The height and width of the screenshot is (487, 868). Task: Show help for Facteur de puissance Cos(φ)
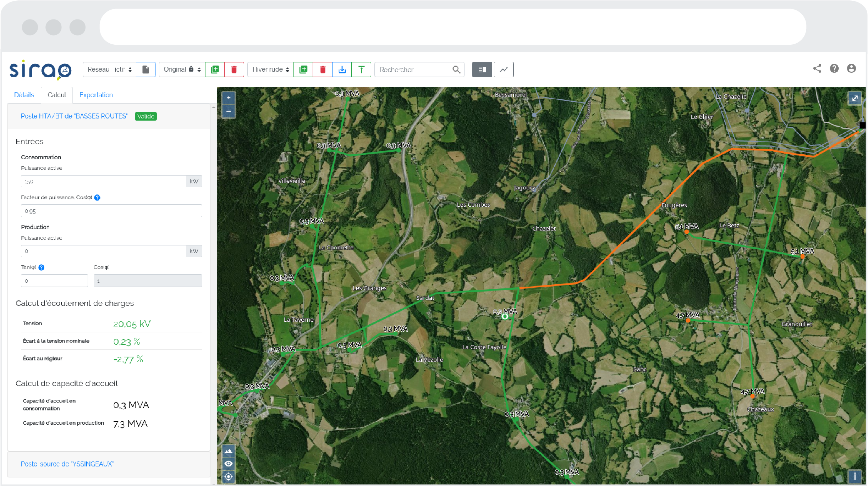tap(97, 198)
